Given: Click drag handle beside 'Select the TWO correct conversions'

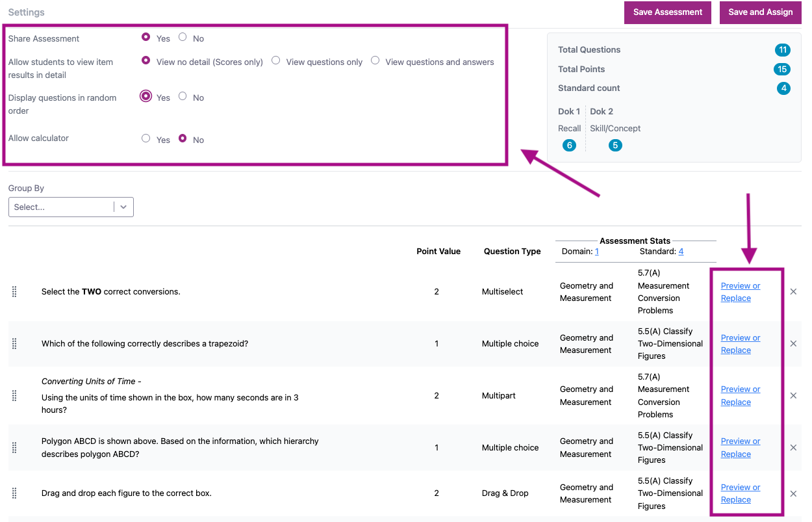Looking at the screenshot, I should coord(14,292).
